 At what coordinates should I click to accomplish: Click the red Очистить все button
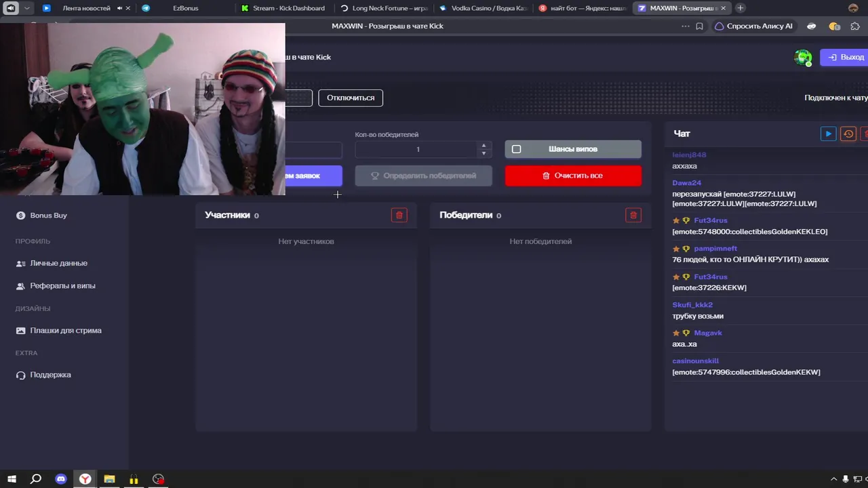pos(573,176)
